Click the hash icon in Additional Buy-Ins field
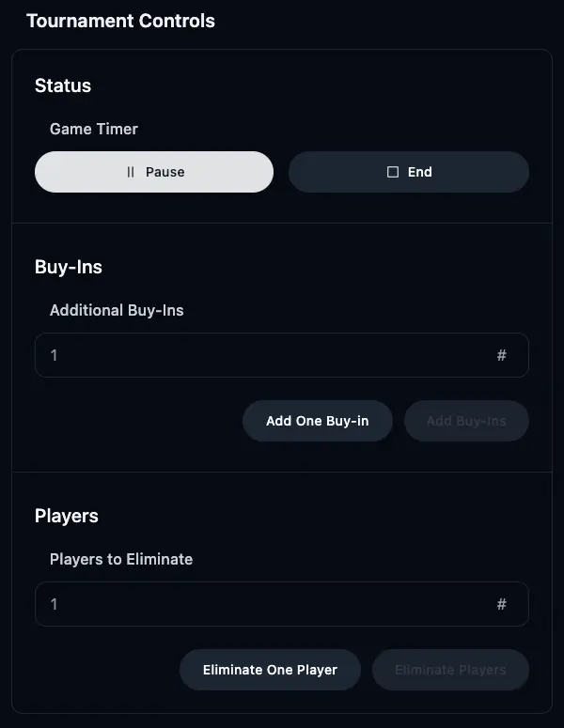This screenshot has width=564, height=728. (x=502, y=355)
